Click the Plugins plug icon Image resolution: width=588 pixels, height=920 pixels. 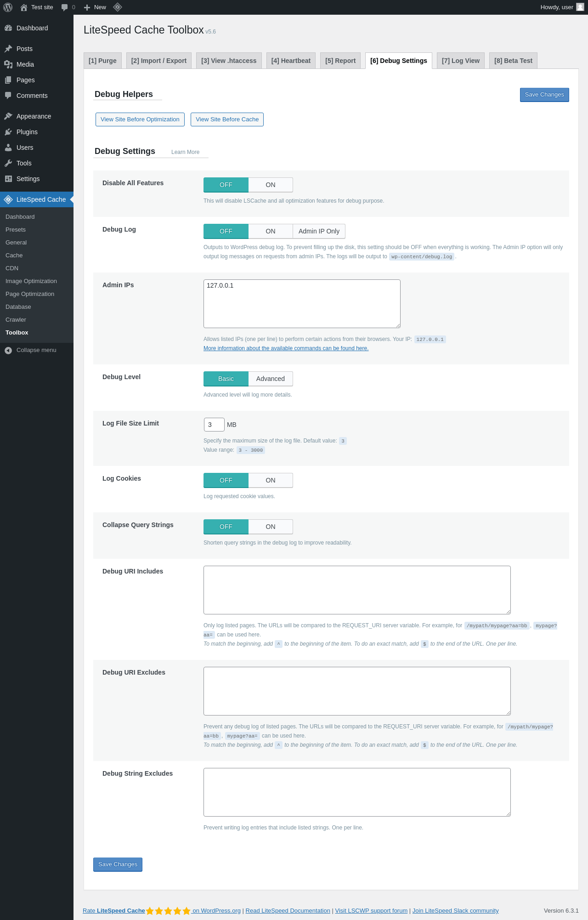pos(8,132)
